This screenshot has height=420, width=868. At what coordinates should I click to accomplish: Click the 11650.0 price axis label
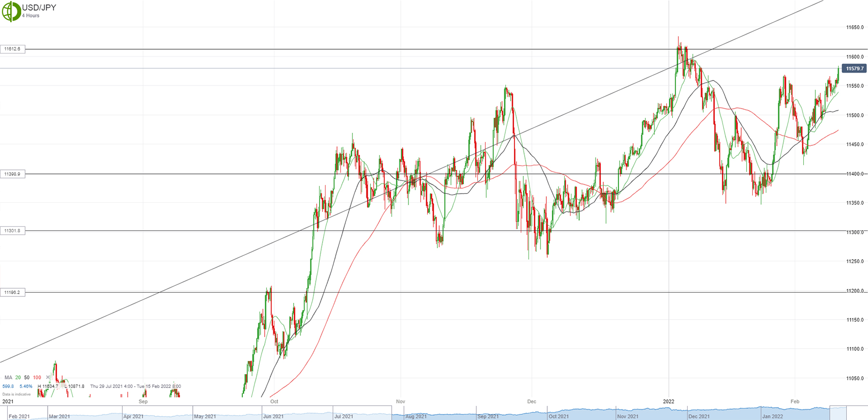855,28
